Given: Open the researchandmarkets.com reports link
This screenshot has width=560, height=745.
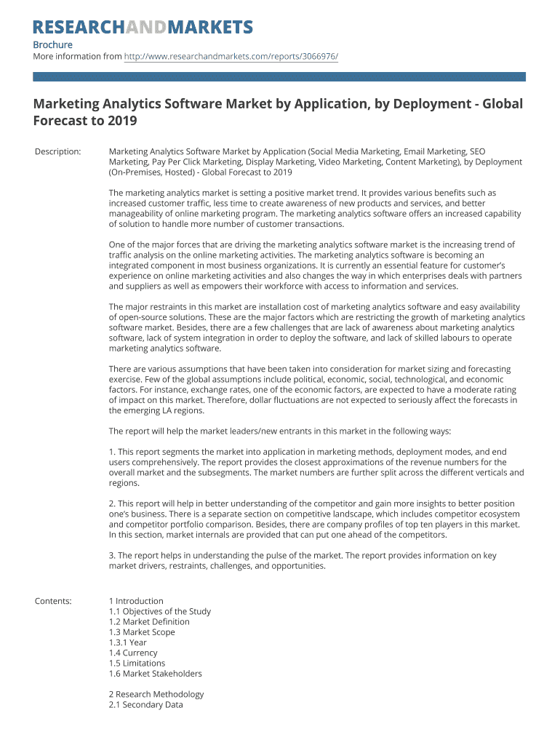Looking at the screenshot, I should [x=231, y=56].
